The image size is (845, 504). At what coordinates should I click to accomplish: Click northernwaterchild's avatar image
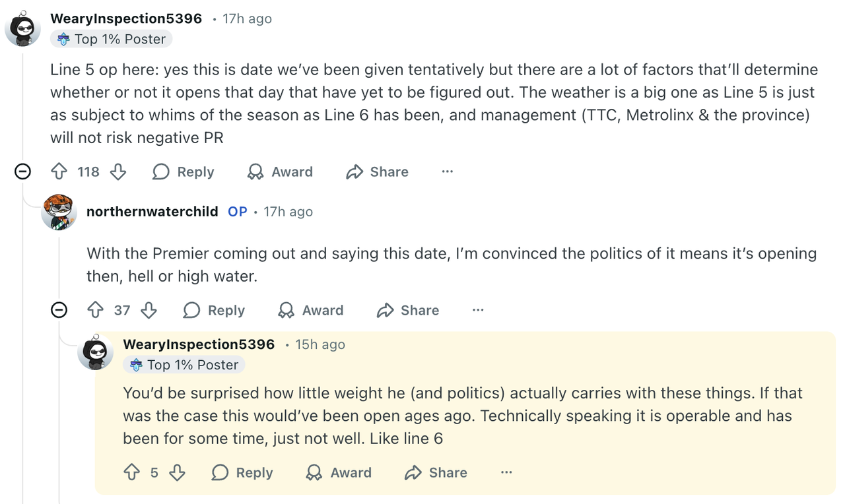59,212
